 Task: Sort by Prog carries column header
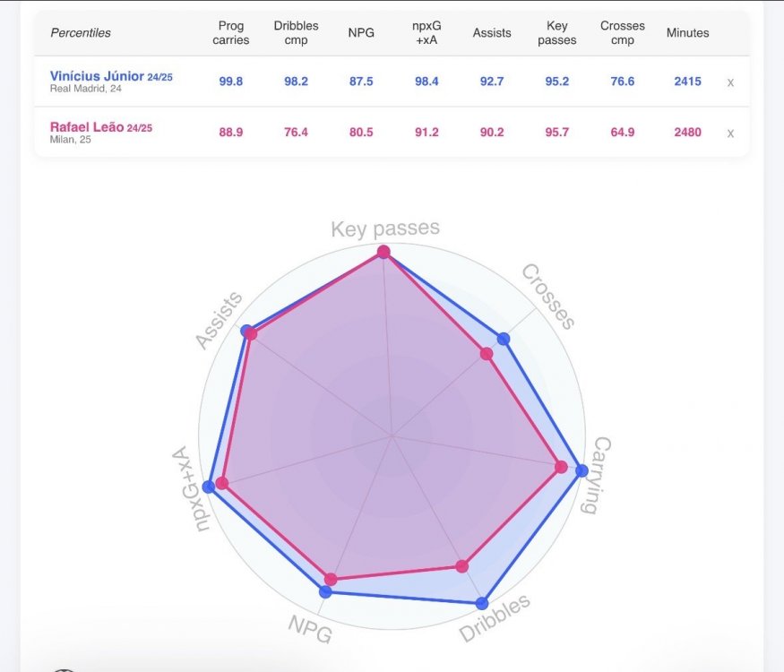tap(231, 33)
